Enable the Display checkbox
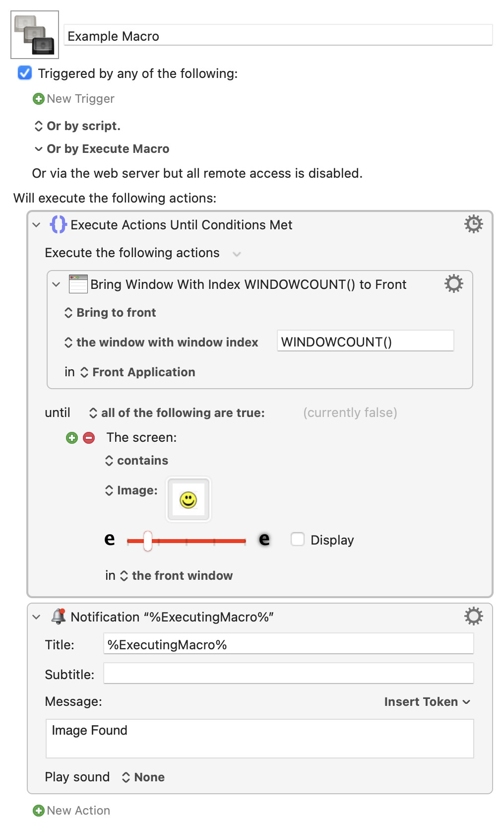This screenshot has width=504, height=827. coord(298,540)
